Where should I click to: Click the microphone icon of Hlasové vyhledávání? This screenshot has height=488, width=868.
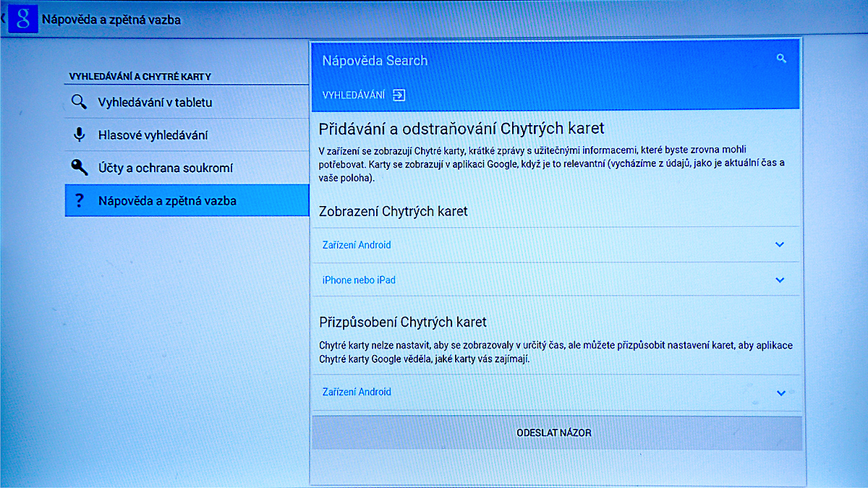80,135
